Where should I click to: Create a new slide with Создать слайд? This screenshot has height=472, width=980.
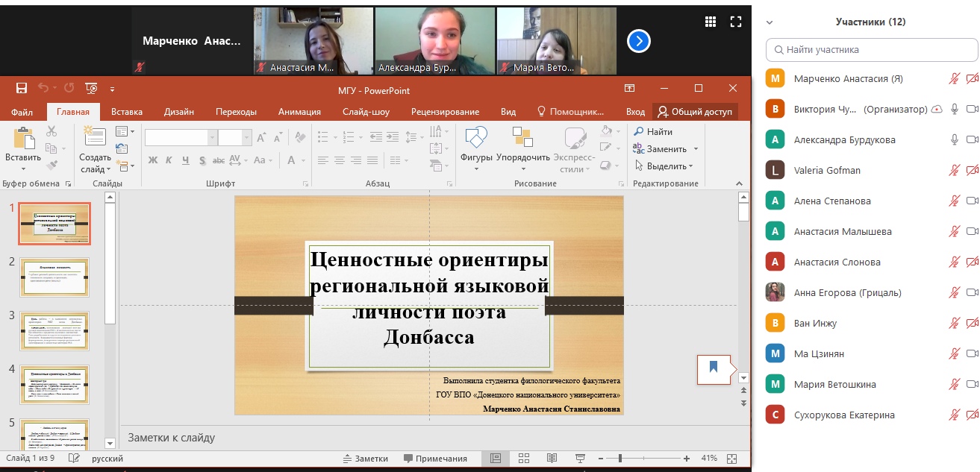95,148
